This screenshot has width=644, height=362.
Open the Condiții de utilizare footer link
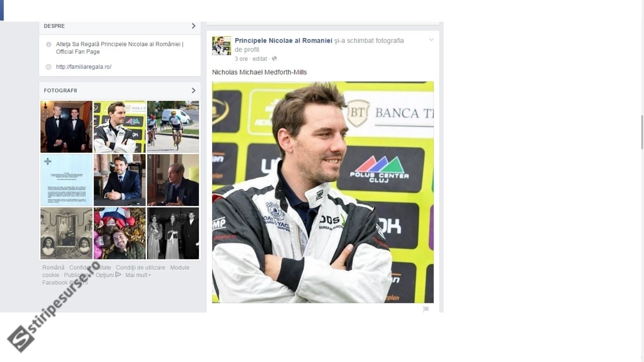pyautogui.click(x=140, y=267)
